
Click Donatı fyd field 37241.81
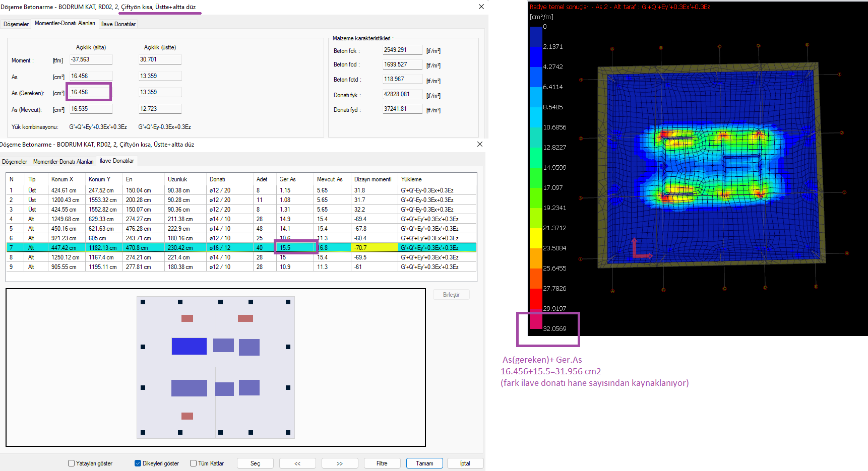coord(402,109)
